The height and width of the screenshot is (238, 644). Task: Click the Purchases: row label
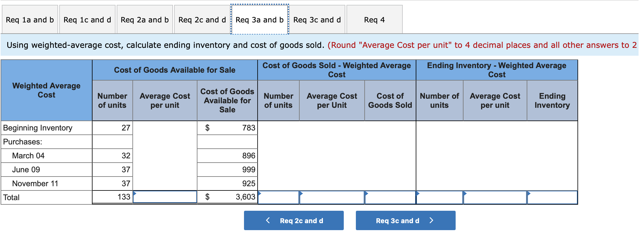pos(23,142)
